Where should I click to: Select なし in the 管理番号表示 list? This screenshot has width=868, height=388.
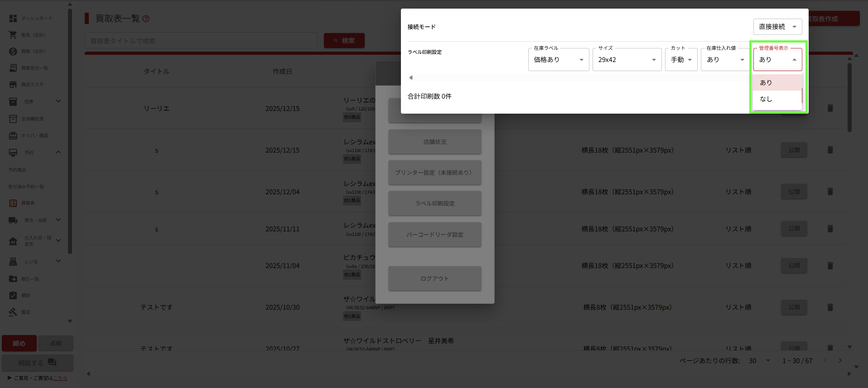(766, 99)
